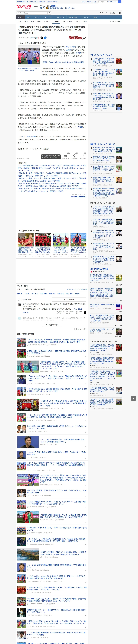Click the back-to-top arrow button
The image size is (138, 644).
click(x=133, y=398)
